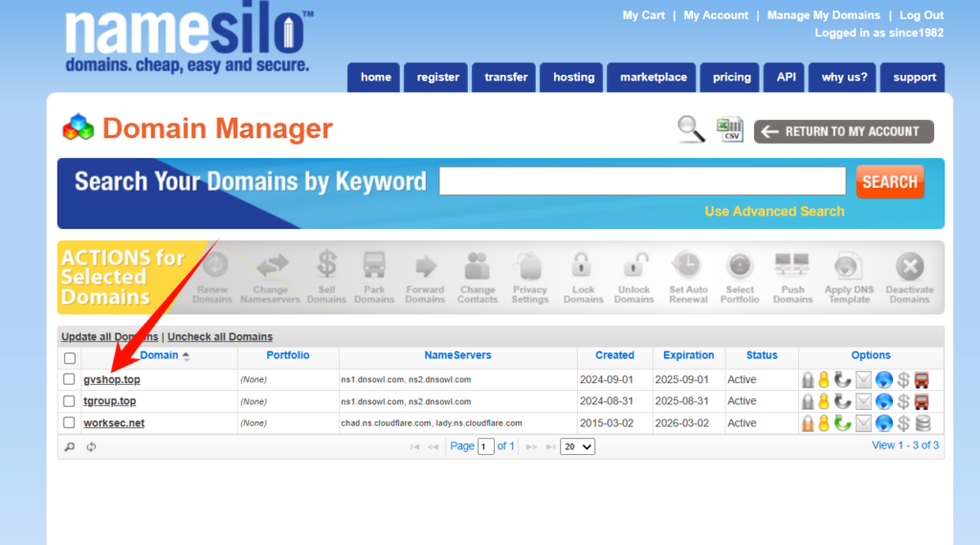The image size is (980, 545).
Task: Open DNS globe icon for gvshop.top
Action: point(883,380)
